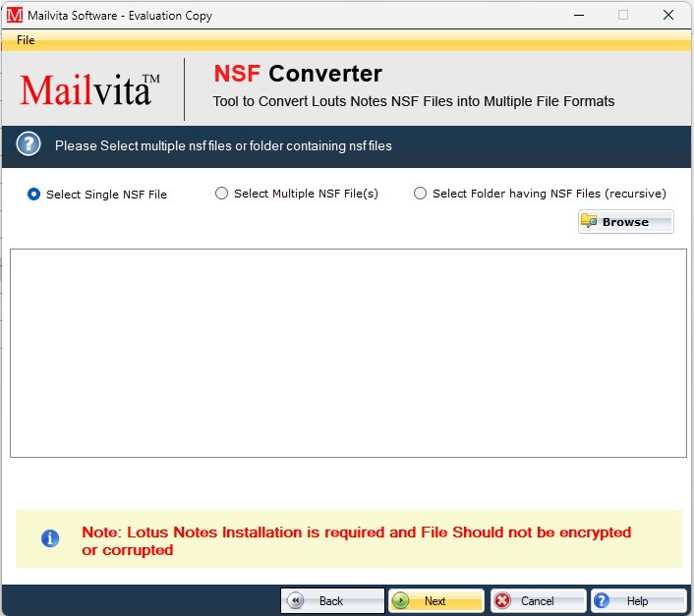The image size is (694, 616).
Task: Cancel the conversion wizard
Action: [539, 600]
